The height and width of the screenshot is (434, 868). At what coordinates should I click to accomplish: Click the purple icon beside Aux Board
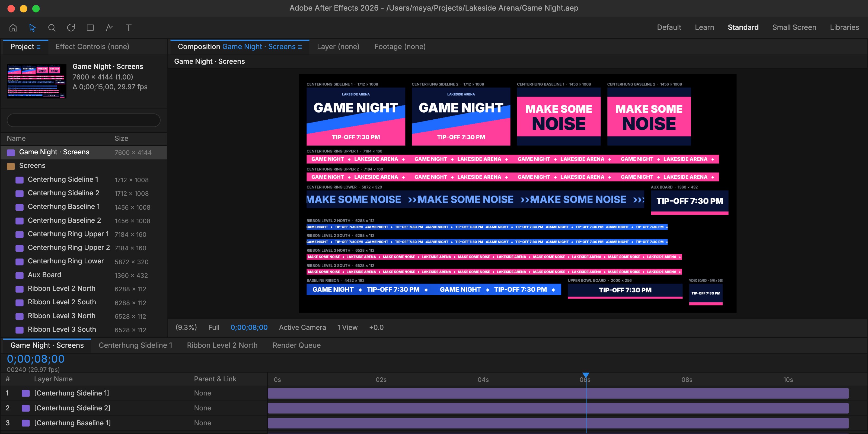point(20,275)
